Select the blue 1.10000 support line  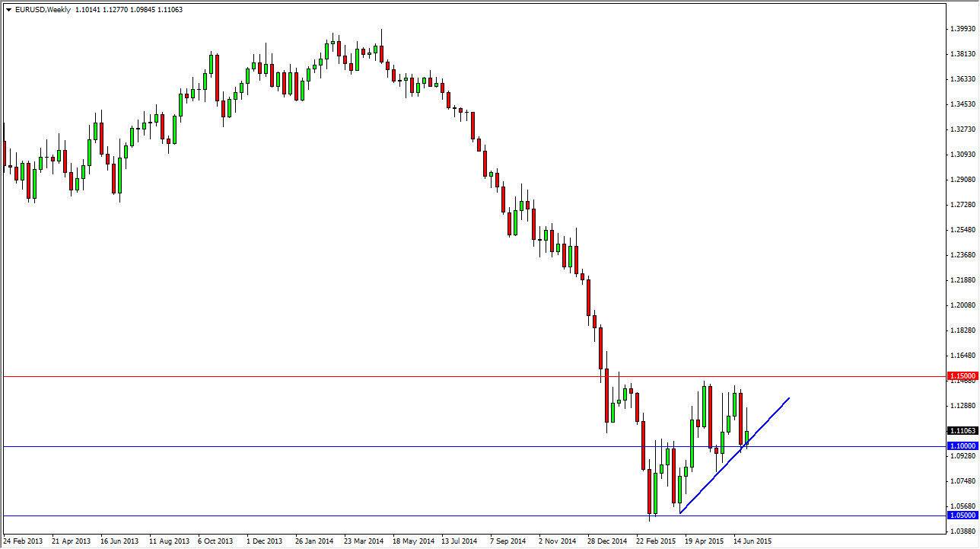[304, 445]
